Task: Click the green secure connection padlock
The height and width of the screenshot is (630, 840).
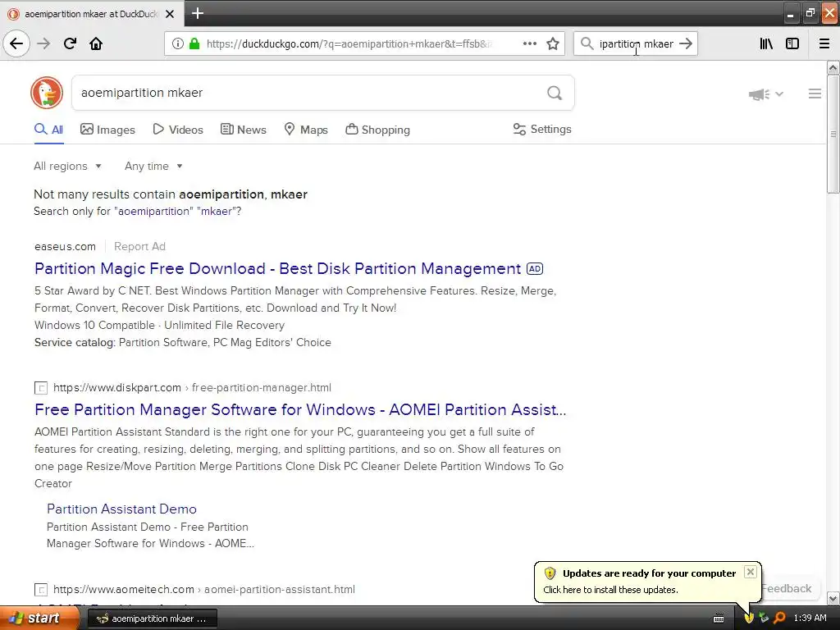Action: (x=194, y=43)
